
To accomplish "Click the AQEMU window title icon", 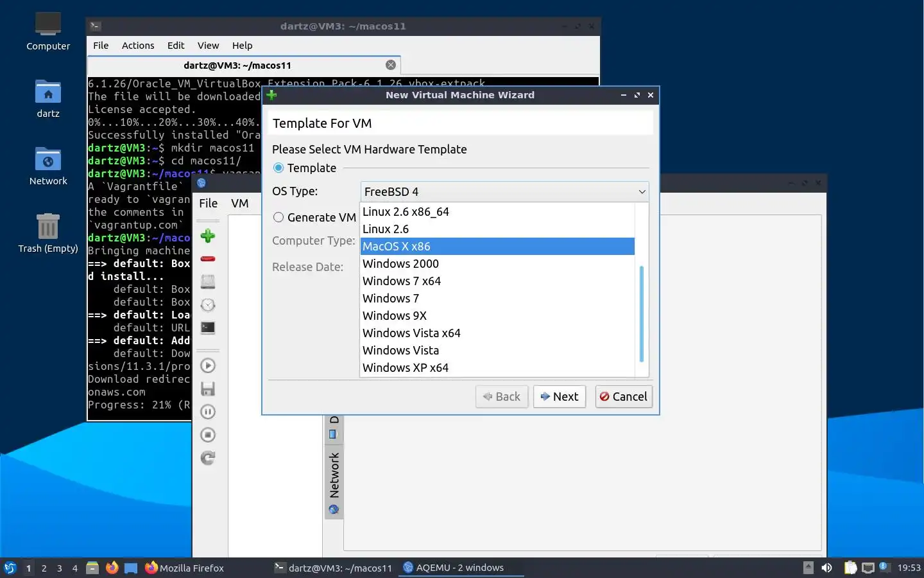I will pos(201,183).
